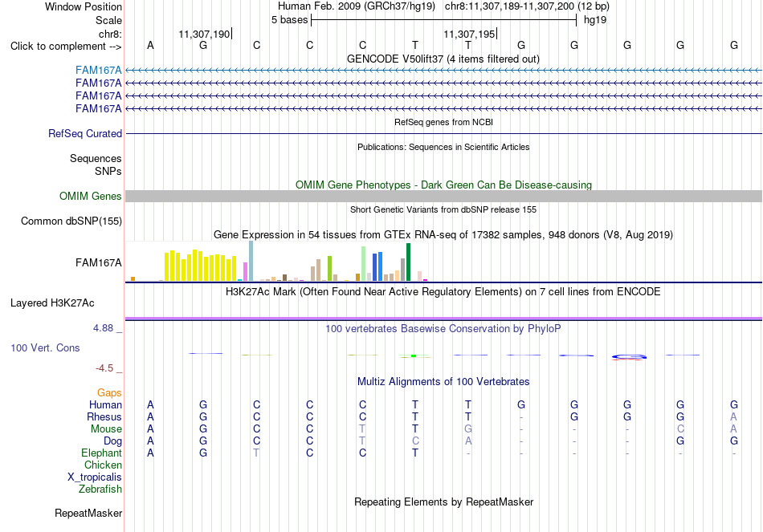Image resolution: width=763 pixels, height=532 pixels.
Task: Select the X_tropicalis species row label
Action: pyautogui.click(x=95, y=477)
